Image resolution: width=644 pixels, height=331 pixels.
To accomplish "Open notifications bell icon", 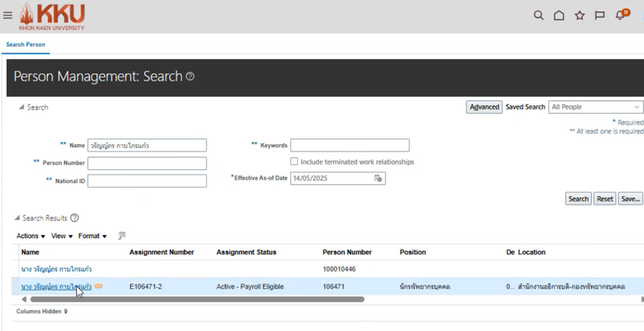I will pos(620,16).
